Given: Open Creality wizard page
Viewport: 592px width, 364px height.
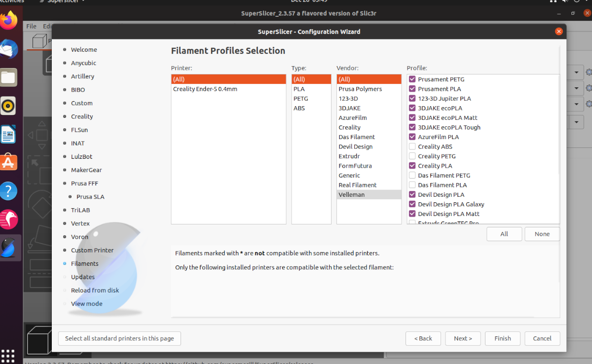Looking at the screenshot, I should point(82,116).
